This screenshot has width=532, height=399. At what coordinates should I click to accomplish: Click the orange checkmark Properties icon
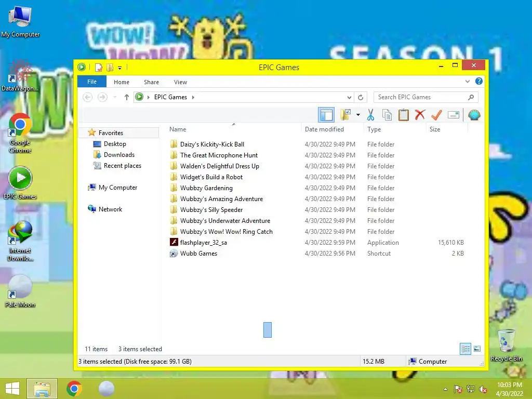pos(436,115)
